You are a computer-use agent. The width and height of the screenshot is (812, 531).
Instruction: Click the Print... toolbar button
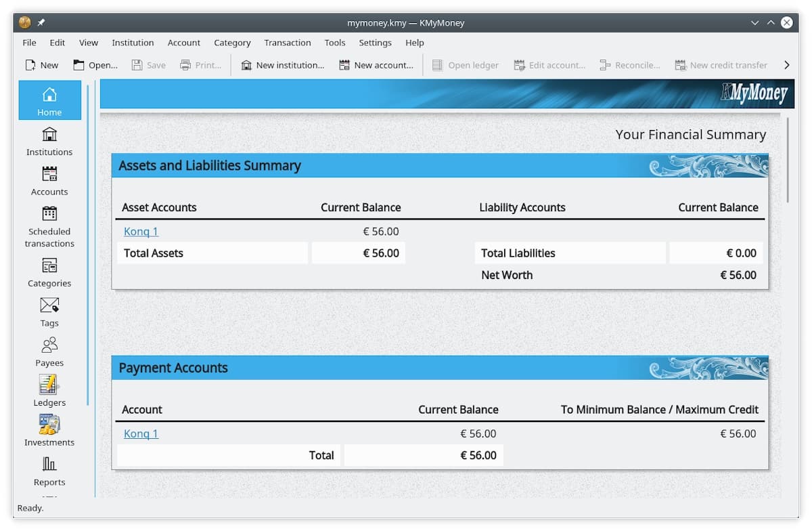coord(201,65)
